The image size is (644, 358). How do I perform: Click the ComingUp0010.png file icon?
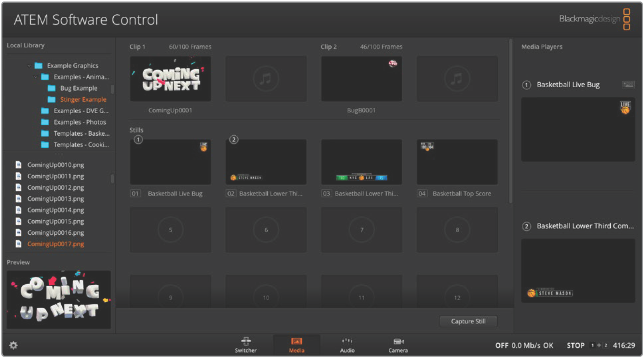[18, 165]
